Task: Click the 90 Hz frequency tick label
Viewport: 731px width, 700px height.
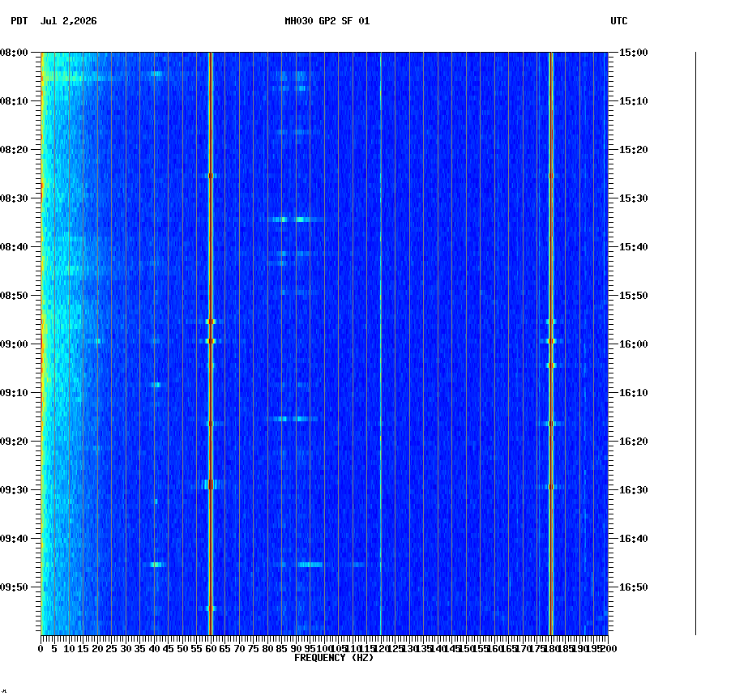Action: tap(296, 649)
